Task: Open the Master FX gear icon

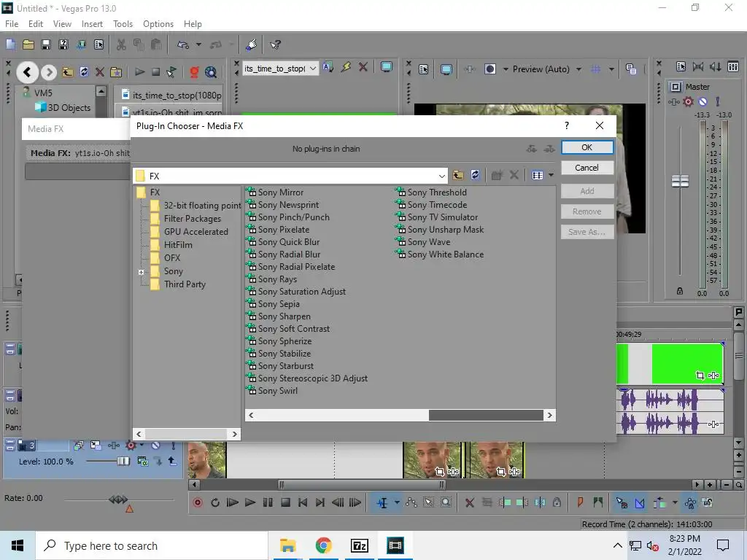Action: coord(688,101)
